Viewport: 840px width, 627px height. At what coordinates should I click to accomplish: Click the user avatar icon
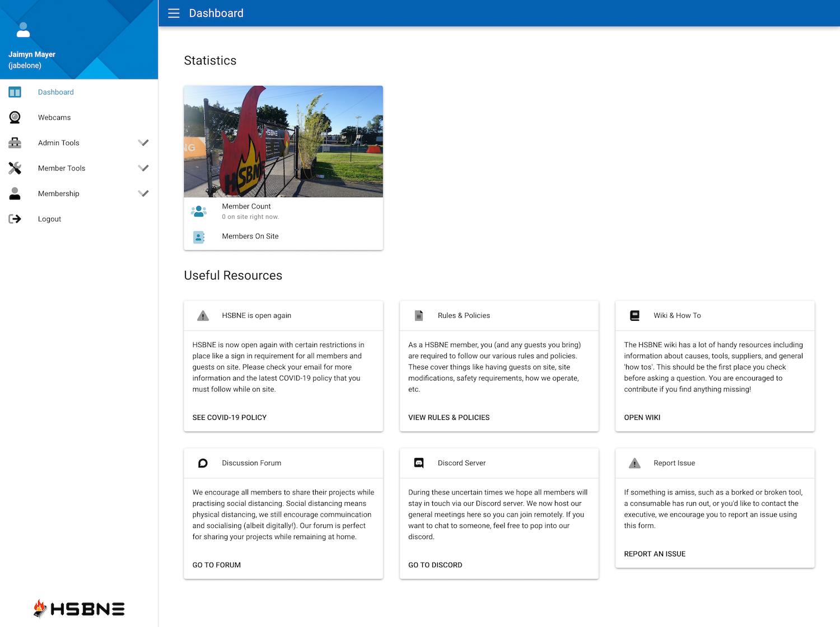coord(23,30)
